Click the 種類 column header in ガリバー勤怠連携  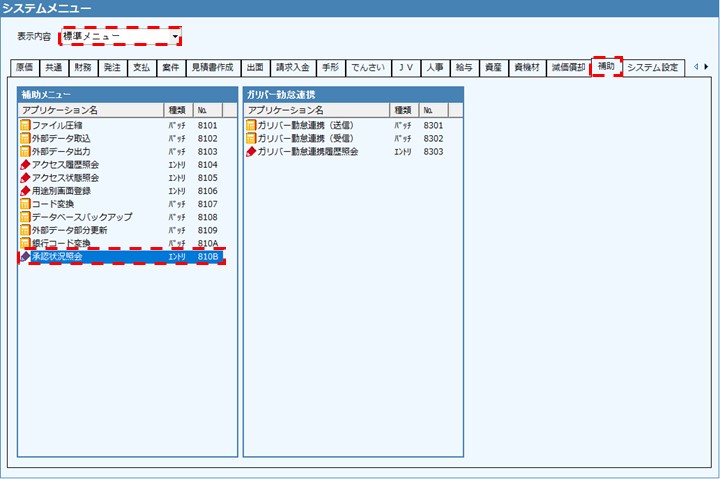tap(403, 109)
